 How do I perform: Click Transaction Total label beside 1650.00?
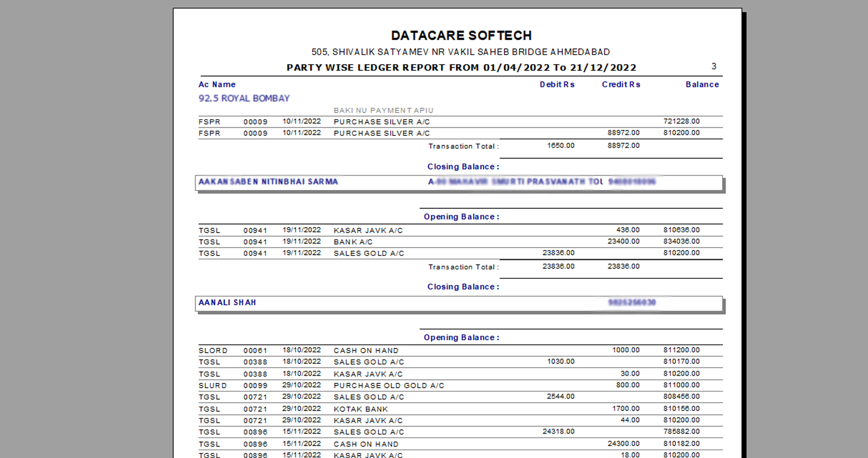pyautogui.click(x=463, y=146)
